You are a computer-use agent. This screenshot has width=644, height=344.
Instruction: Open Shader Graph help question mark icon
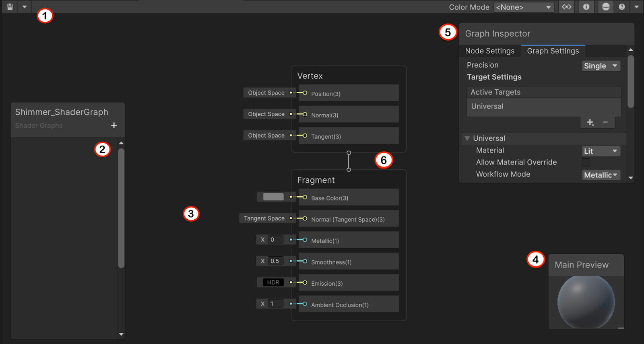(622, 7)
